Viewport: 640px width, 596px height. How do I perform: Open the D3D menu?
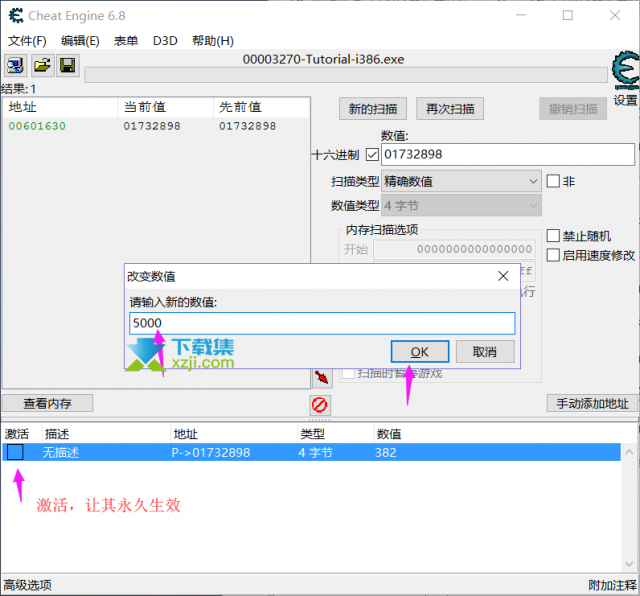point(165,41)
